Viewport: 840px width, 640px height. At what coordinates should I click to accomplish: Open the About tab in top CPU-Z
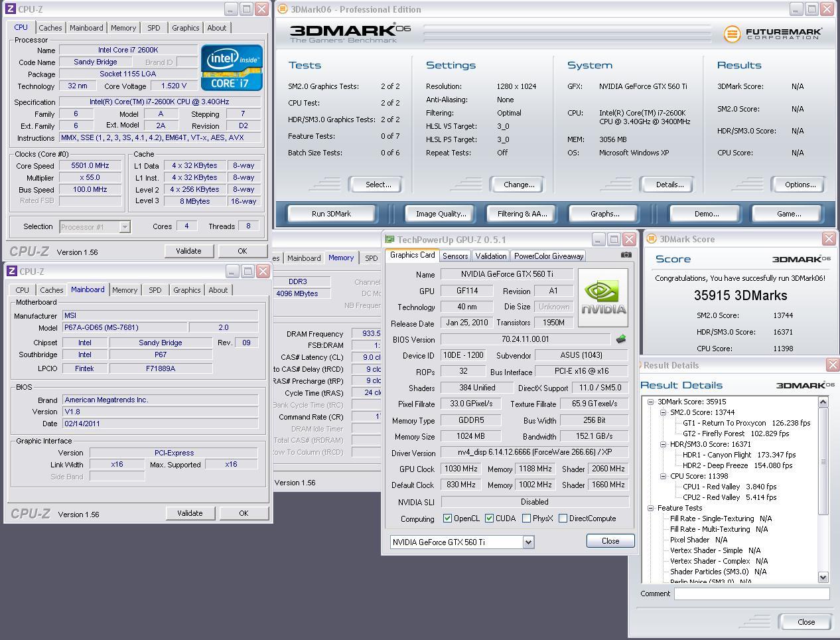pyautogui.click(x=216, y=28)
